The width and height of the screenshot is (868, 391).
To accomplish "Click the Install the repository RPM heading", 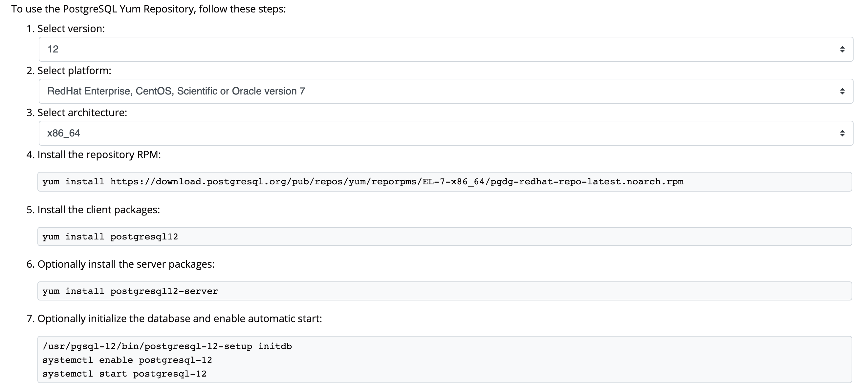I will pos(94,154).
